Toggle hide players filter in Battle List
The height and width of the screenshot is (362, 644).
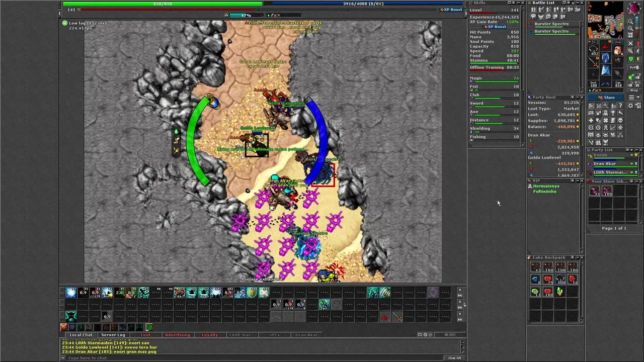click(x=533, y=10)
